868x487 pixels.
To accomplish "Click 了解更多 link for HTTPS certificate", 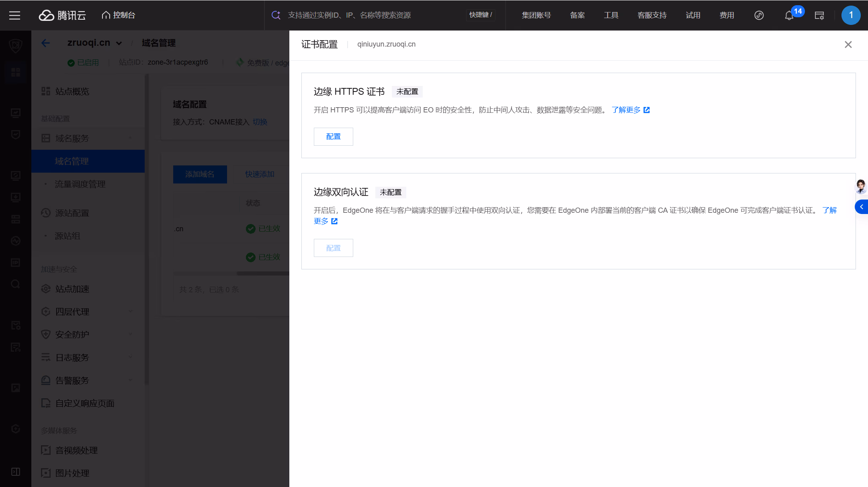I will pos(631,110).
